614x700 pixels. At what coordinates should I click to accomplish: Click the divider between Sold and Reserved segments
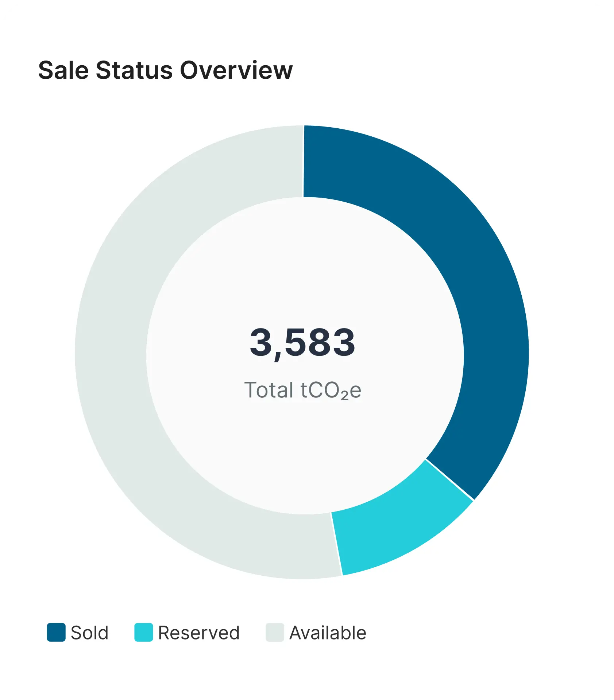[449, 479]
